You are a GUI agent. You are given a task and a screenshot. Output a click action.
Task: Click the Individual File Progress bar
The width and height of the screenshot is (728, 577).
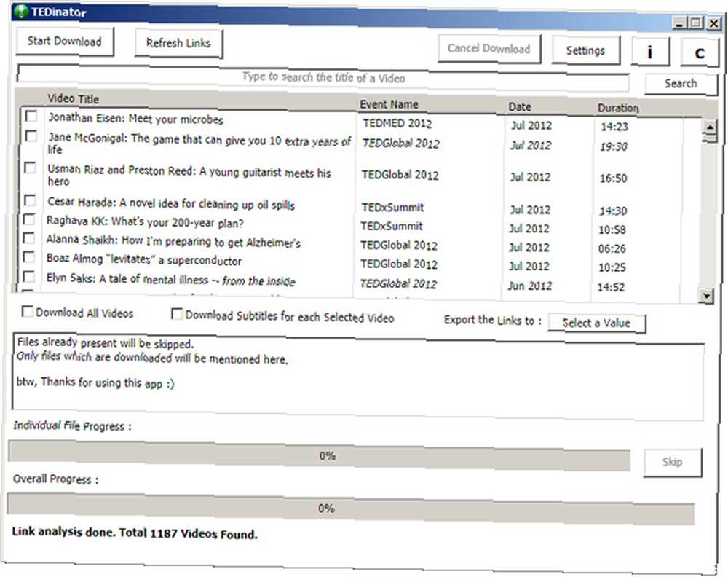(320, 455)
